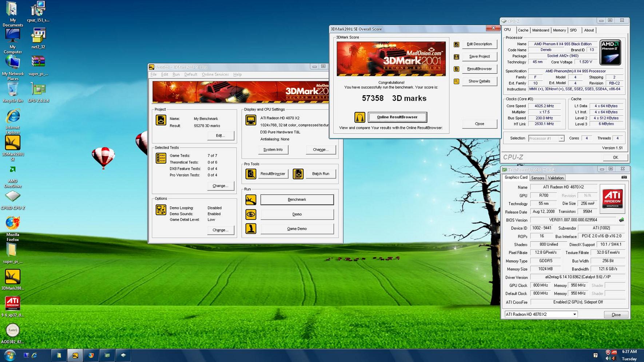Open the File menu in 3DMark2001
644x362 pixels.
[x=154, y=75]
